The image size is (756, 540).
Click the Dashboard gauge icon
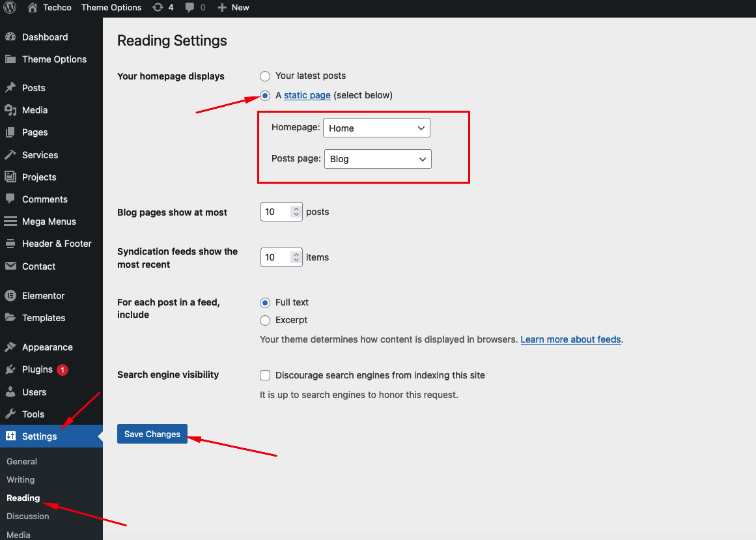click(x=10, y=37)
